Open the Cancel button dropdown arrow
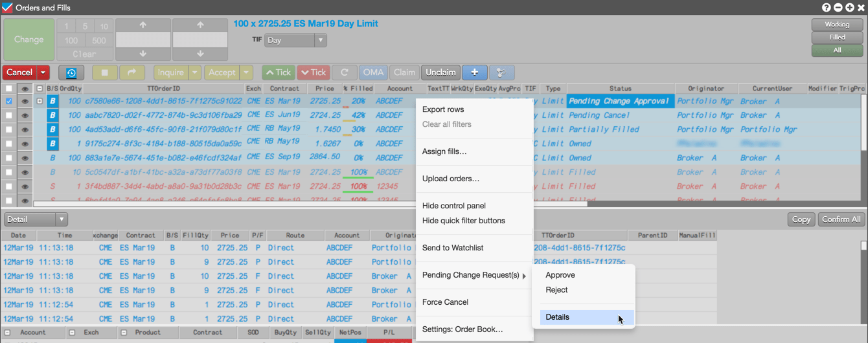Image resolution: width=868 pixels, height=343 pixels. click(x=43, y=73)
